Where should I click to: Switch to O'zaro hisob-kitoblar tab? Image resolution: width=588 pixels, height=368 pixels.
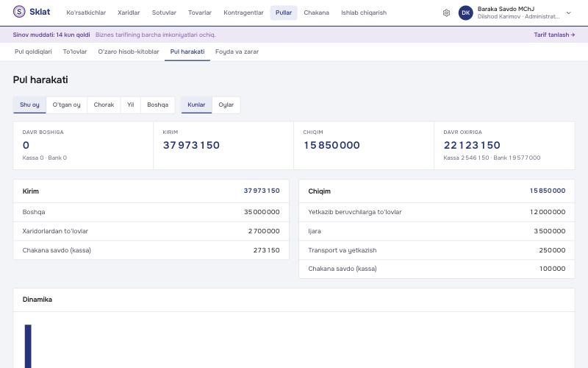[x=129, y=52]
